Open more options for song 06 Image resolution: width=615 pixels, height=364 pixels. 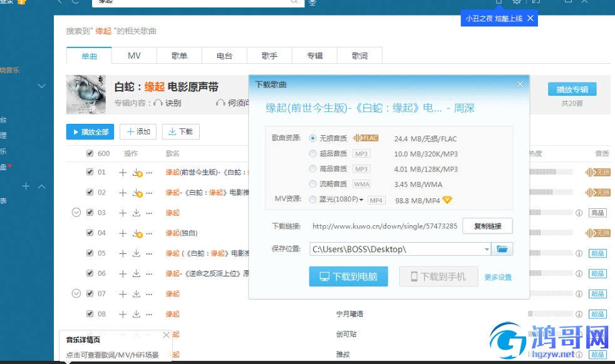[149, 273]
